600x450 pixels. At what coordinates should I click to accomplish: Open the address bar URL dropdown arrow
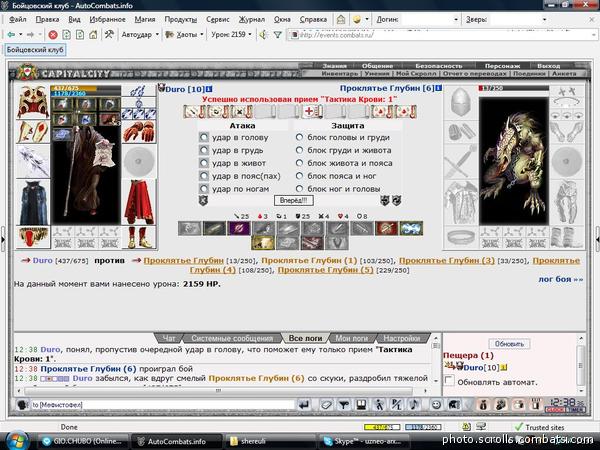click(593, 35)
